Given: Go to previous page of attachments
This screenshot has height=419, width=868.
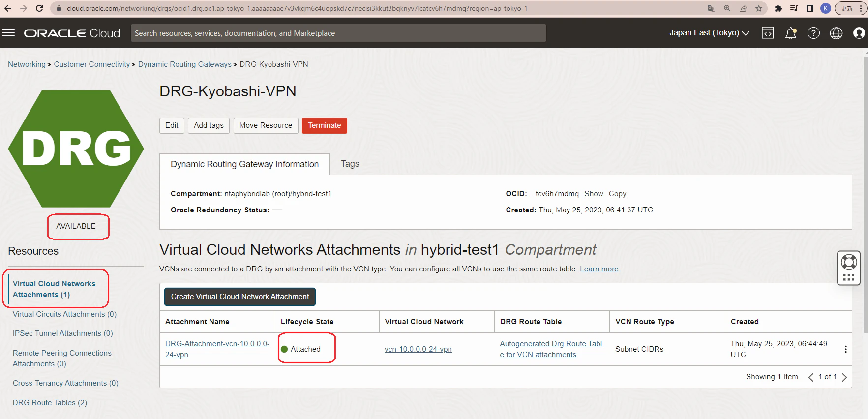Looking at the screenshot, I should point(811,377).
